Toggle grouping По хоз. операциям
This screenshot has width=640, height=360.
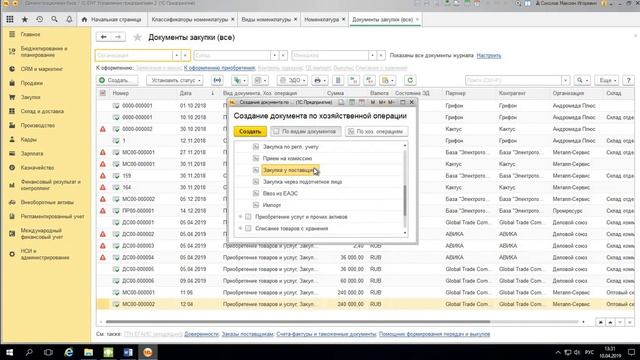tap(376, 131)
